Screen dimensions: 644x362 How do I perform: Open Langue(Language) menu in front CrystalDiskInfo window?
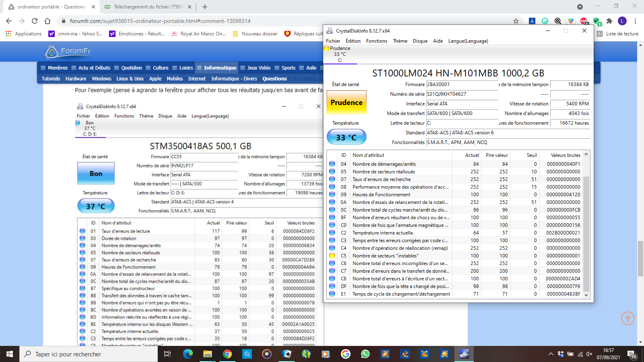[468, 41]
